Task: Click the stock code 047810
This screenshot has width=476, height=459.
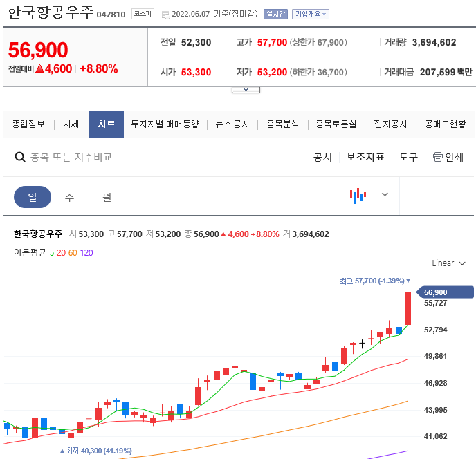Action: point(111,15)
